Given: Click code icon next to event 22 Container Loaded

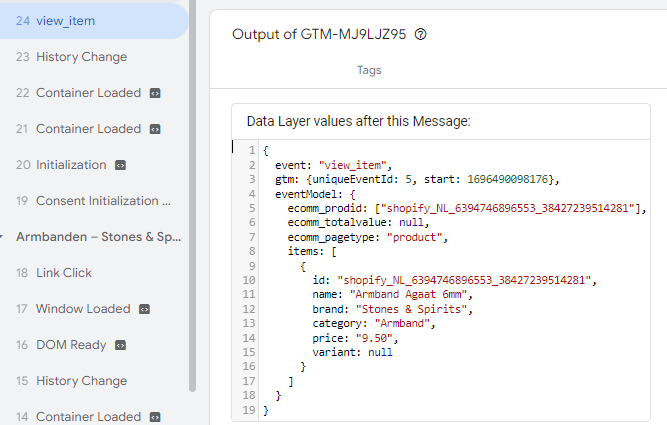Looking at the screenshot, I should [x=155, y=93].
